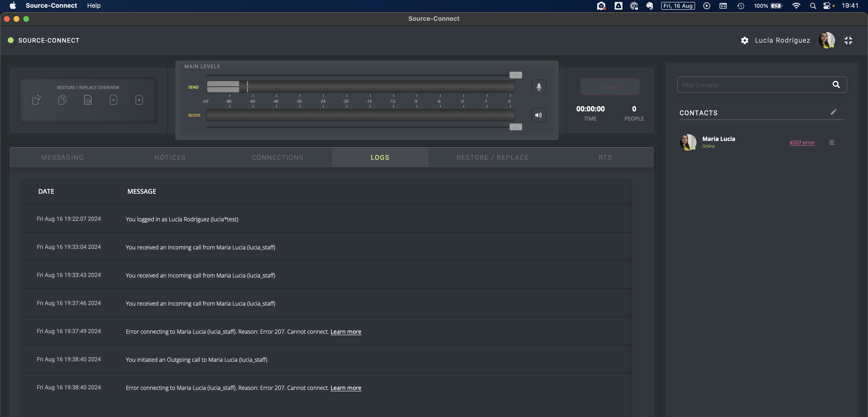Click the third Restore/Replace overview file icon

pyautogui.click(x=88, y=100)
